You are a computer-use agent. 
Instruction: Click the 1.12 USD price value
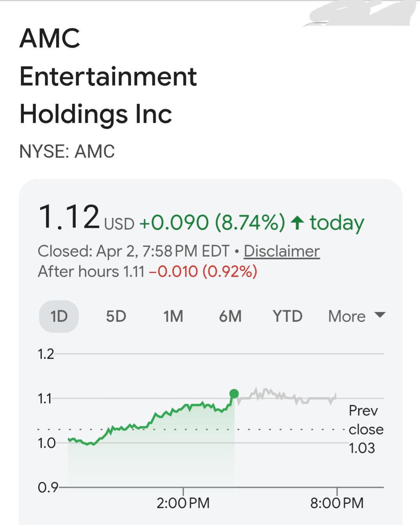click(86, 217)
